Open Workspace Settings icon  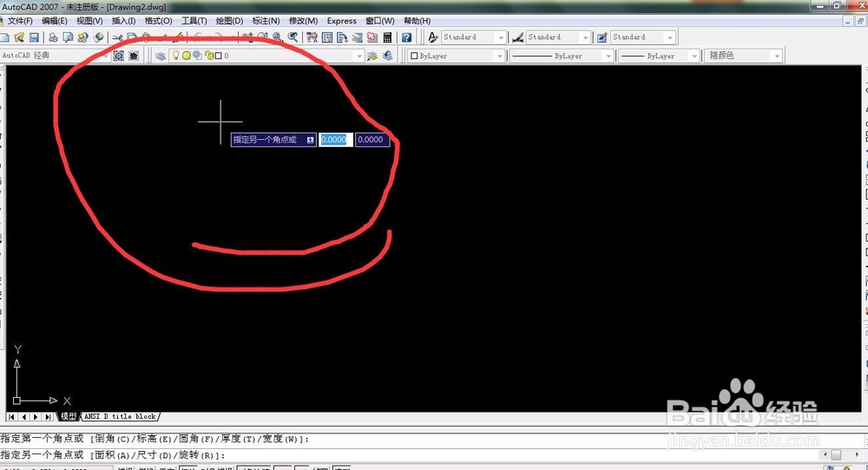coord(118,56)
